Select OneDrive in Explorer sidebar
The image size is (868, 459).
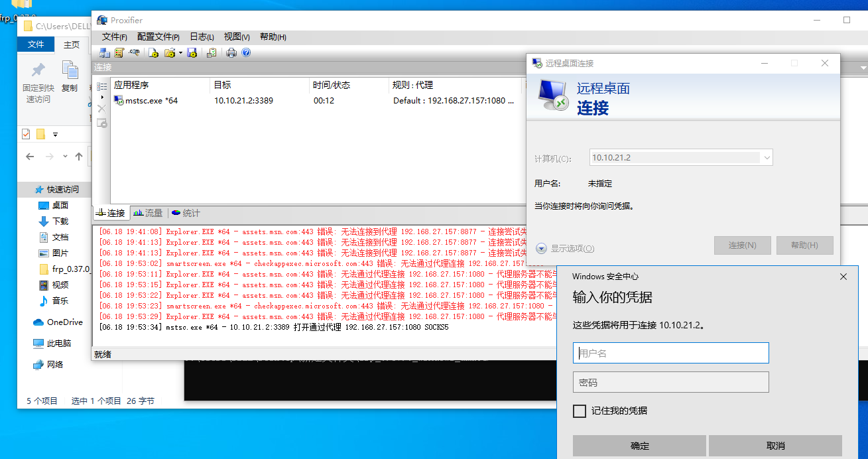(58, 322)
